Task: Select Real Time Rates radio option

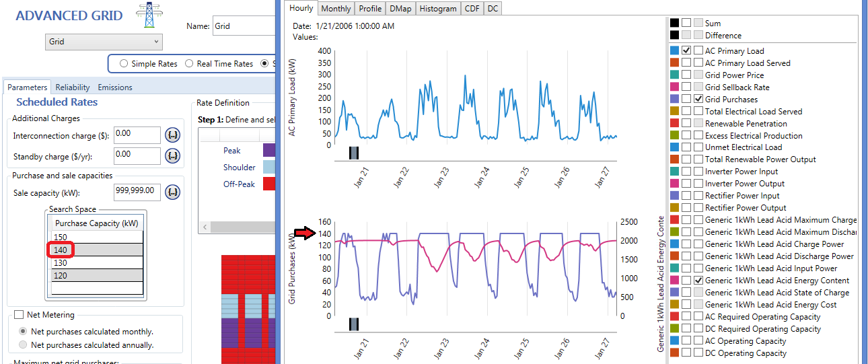Action: click(x=189, y=64)
